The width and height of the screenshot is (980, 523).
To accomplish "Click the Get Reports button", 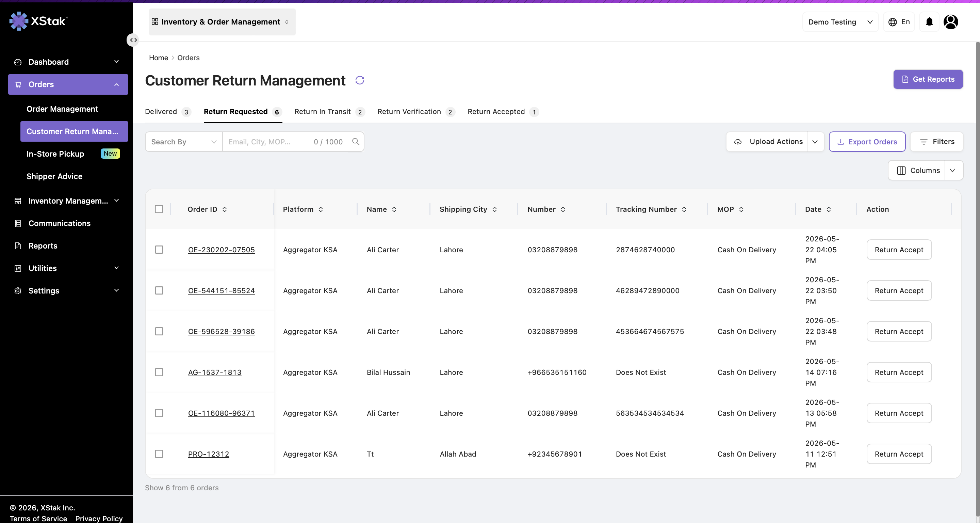I will pyautogui.click(x=928, y=79).
